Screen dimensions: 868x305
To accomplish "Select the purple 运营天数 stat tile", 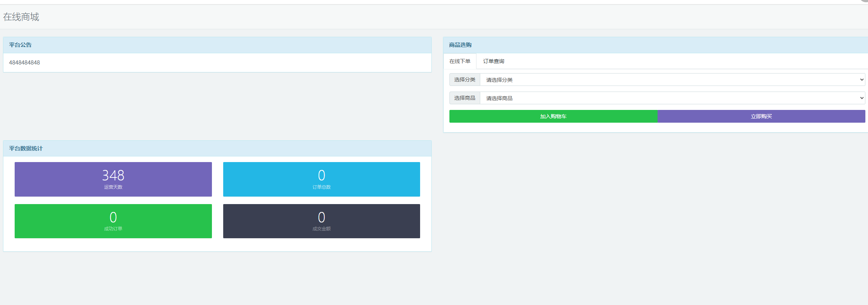I will (113, 179).
